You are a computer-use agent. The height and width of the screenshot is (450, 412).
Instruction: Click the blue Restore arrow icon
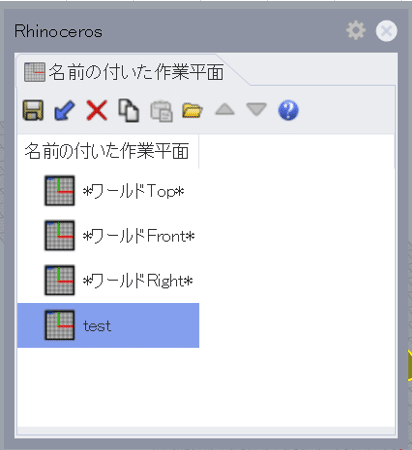(x=64, y=110)
